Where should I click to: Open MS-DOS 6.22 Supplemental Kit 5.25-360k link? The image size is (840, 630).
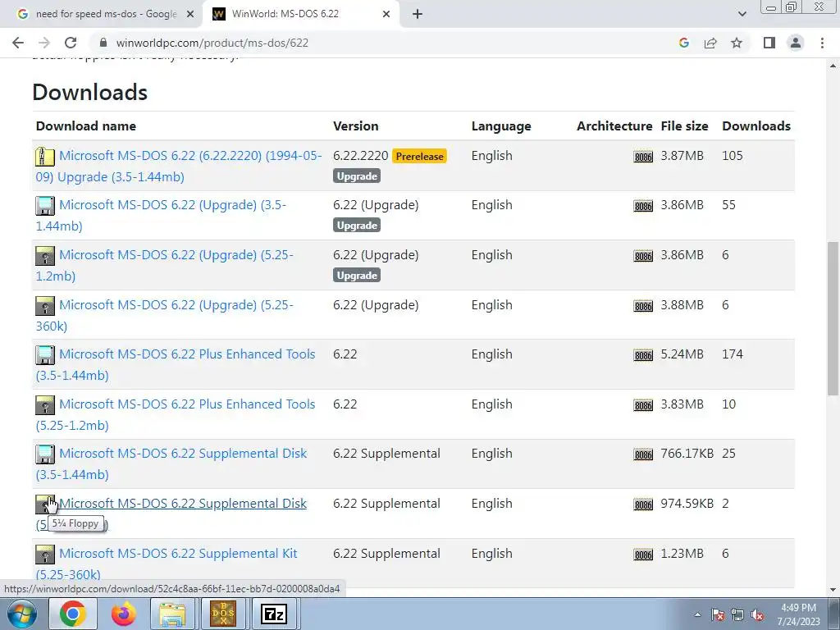point(167,564)
